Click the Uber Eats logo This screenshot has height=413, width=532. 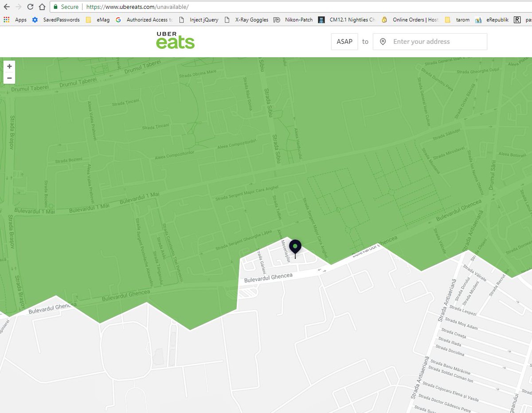[175, 40]
